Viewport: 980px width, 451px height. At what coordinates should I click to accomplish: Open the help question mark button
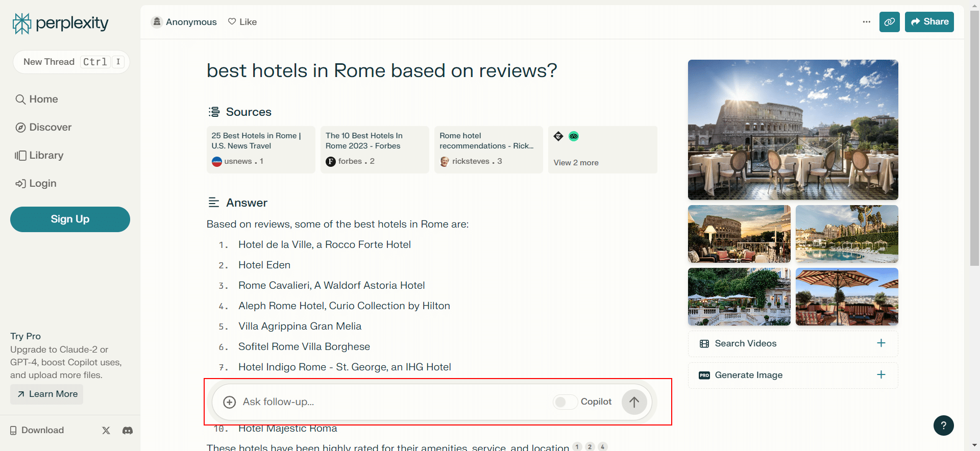point(944,425)
